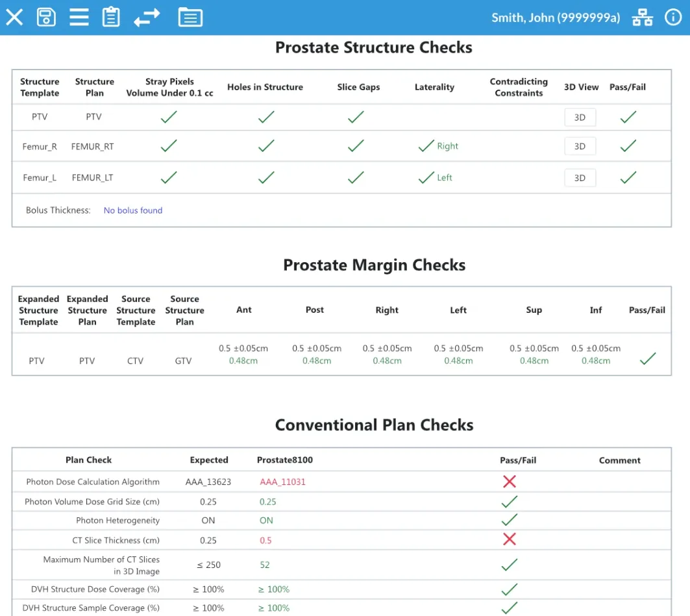Click the 'No bolus found' link
Image resolution: width=690 pixels, height=616 pixels.
click(x=133, y=210)
